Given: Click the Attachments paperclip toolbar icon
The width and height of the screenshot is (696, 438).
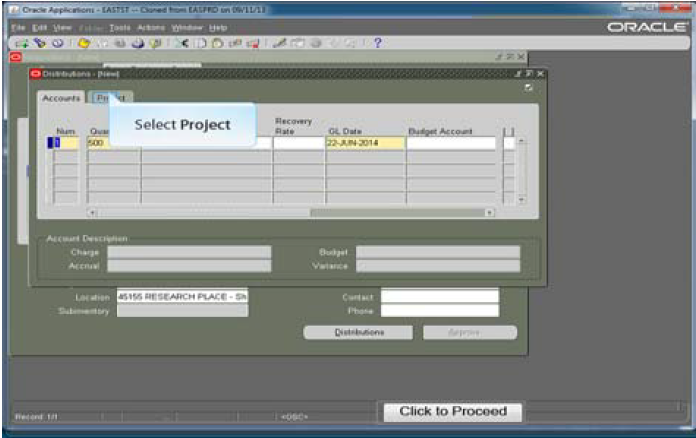Looking at the screenshot, I should coord(334,43).
